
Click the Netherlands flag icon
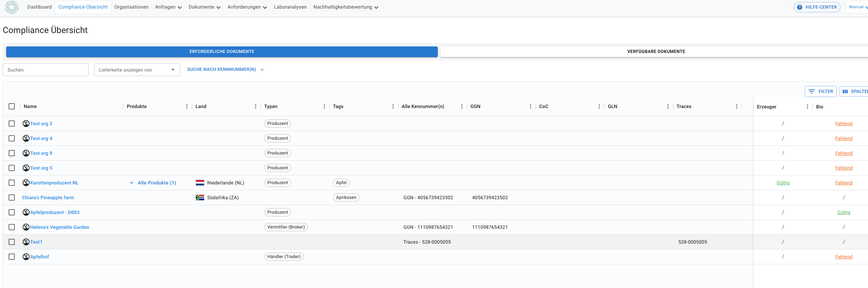click(x=200, y=183)
